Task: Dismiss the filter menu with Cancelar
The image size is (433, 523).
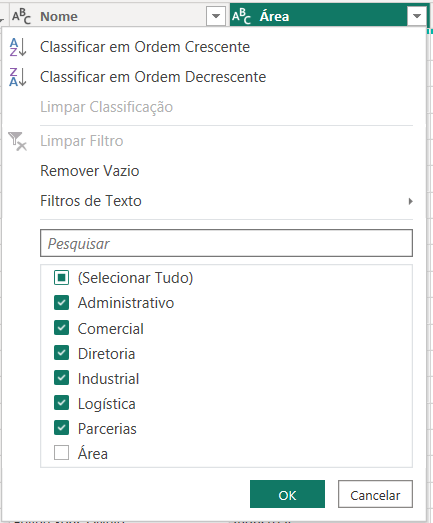Action: pyautogui.click(x=375, y=494)
